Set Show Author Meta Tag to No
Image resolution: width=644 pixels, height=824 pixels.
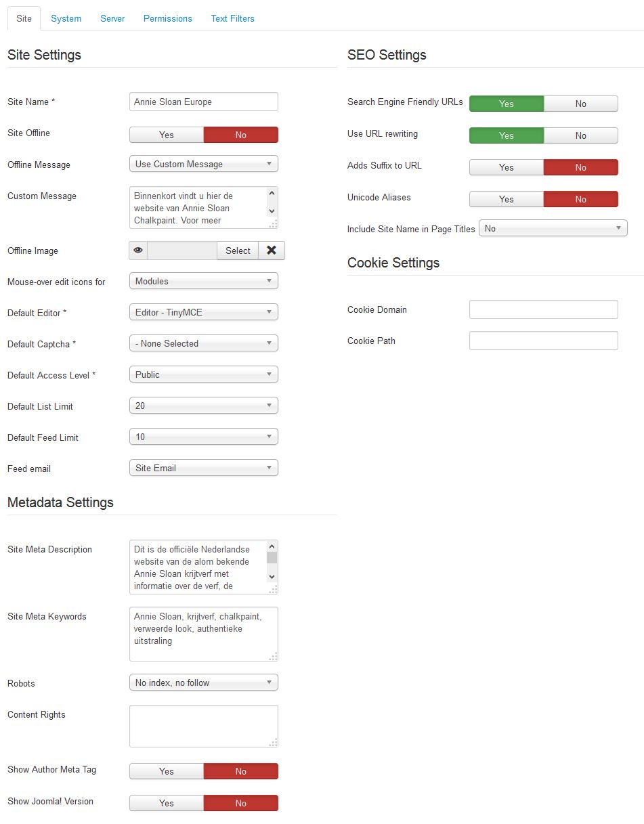pyautogui.click(x=241, y=771)
